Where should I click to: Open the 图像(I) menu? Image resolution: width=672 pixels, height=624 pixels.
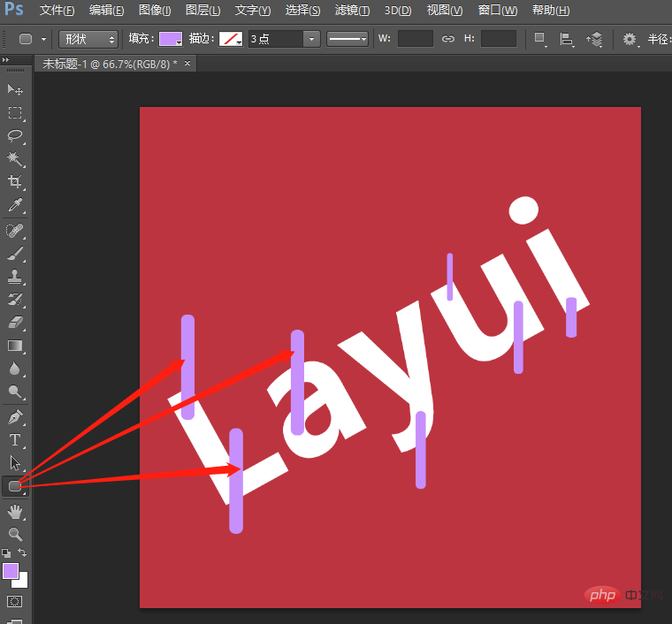(x=155, y=10)
